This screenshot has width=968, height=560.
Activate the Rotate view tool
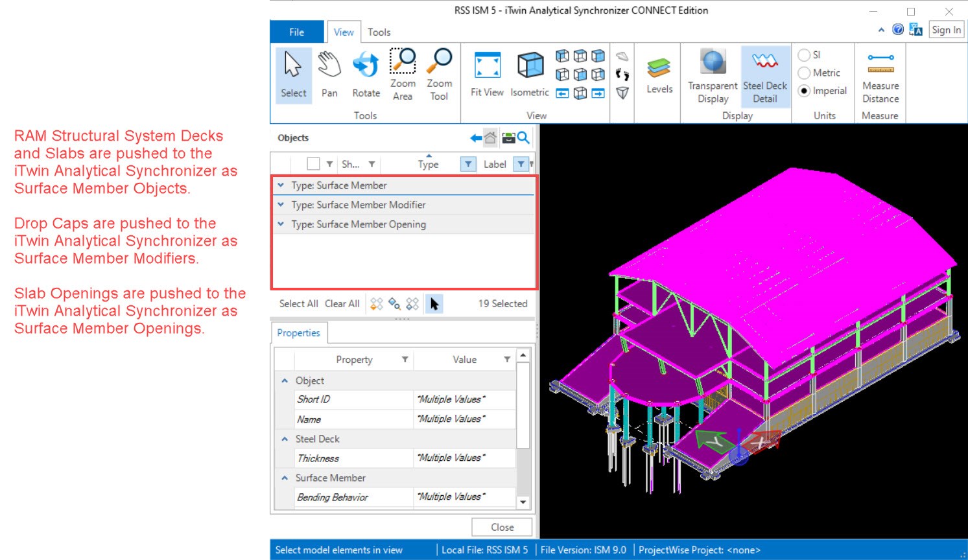[x=366, y=75]
